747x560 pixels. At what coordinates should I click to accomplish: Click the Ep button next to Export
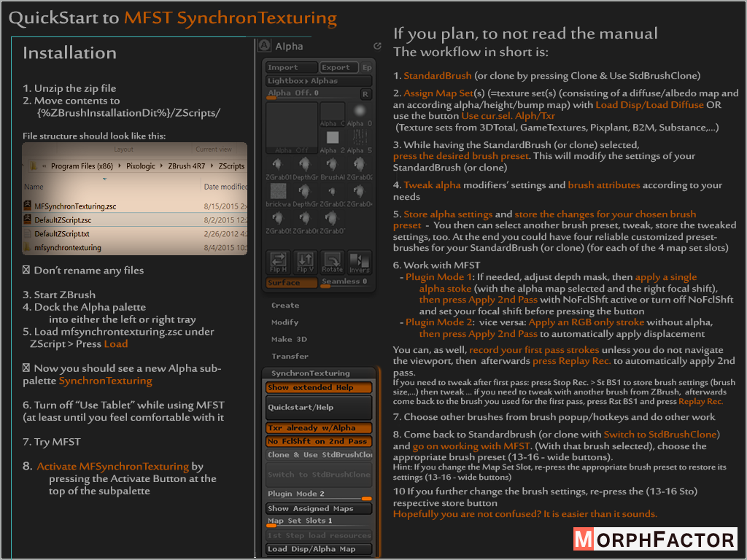(x=366, y=67)
